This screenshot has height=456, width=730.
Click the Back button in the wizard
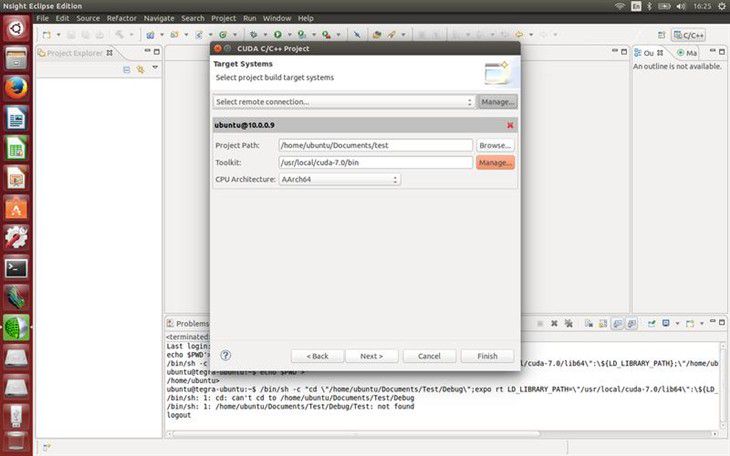click(x=318, y=356)
